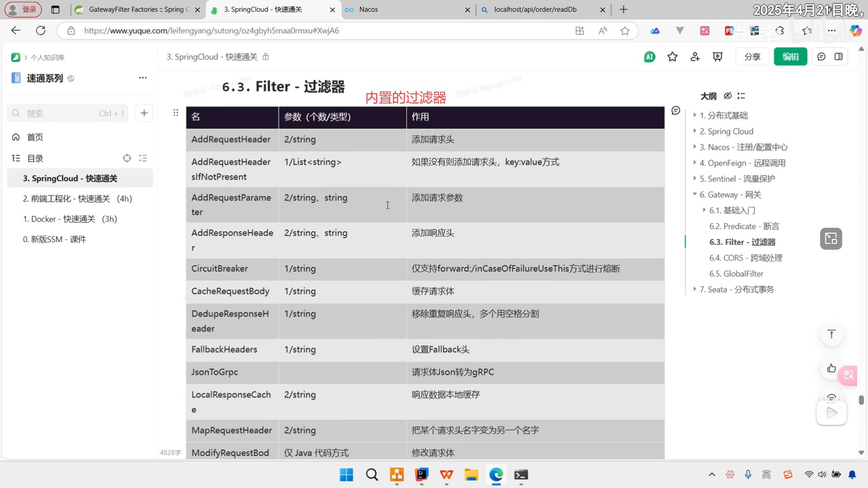This screenshot has width=868, height=488.
Task: Click the scroll-to-top arrow button
Action: (831, 334)
